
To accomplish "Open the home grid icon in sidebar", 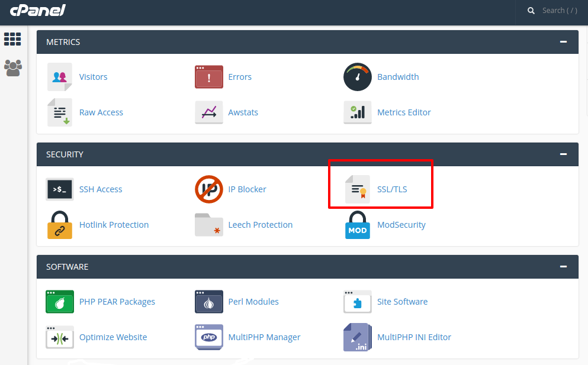I will click(12, 39).
